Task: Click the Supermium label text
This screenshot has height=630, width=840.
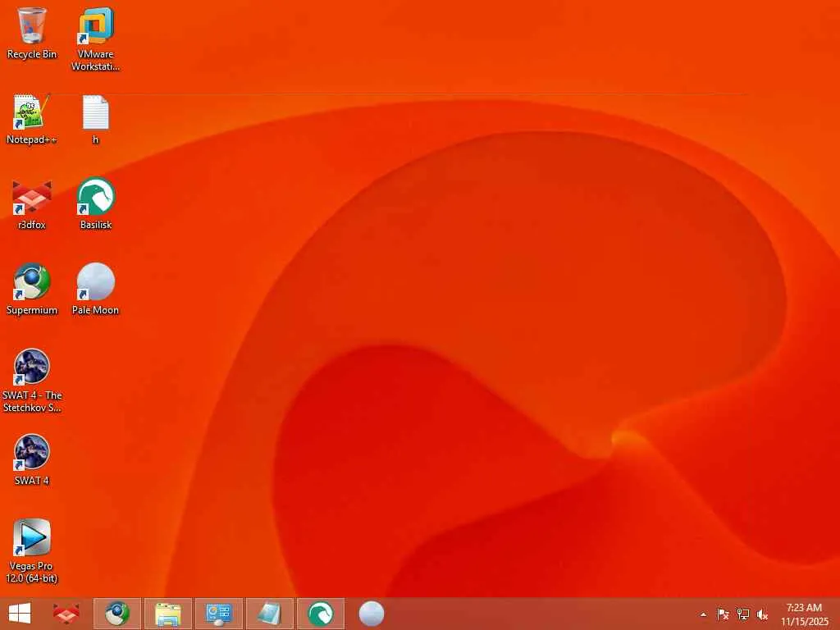Action: (x=32, y=310)
